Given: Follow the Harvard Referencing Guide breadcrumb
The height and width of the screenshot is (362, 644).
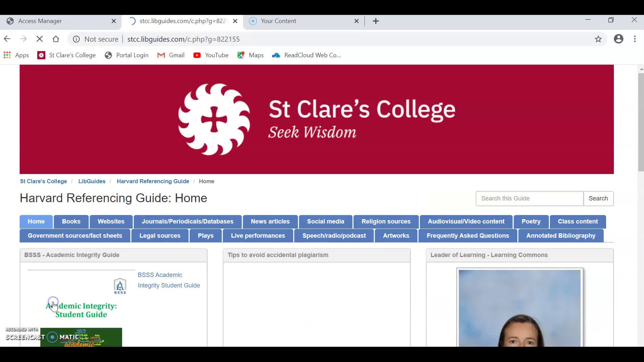Looking at the screenshot, I should click(153, 181).
